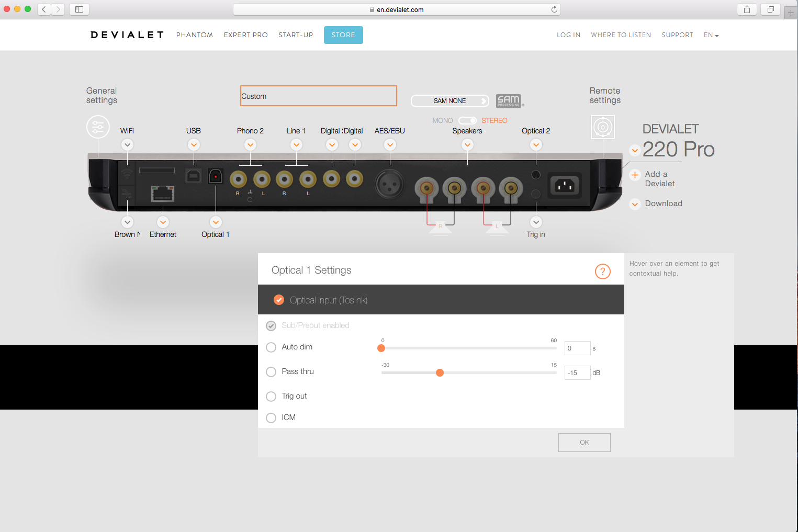
Task: Click the Optical 1 Toslink port on the amplifier
Action: click(216, 176)
